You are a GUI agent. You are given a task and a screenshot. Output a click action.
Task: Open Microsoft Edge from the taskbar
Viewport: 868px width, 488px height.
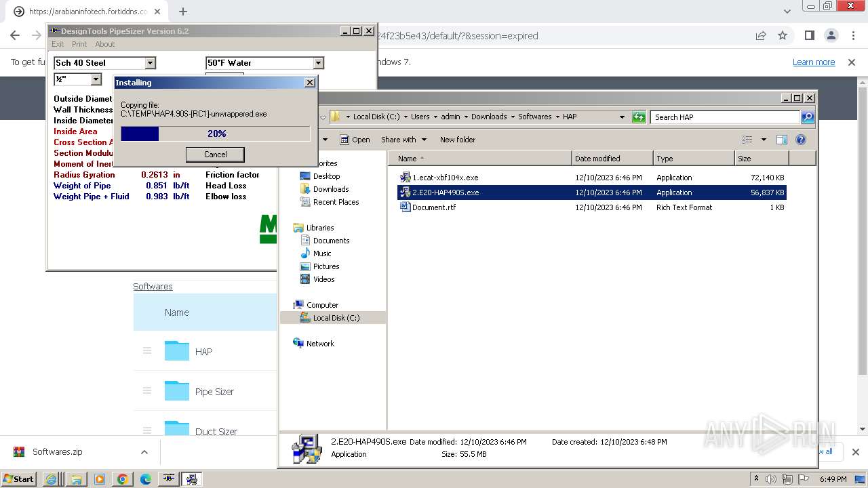[146, 479]
